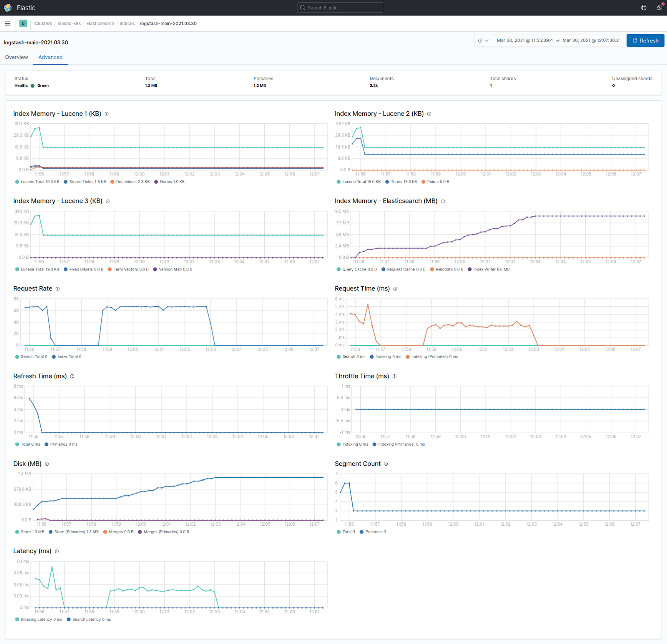The image size is (667, 644).
Task: Click Doc Values orange legend swatch
Action: tap(112, 182)
